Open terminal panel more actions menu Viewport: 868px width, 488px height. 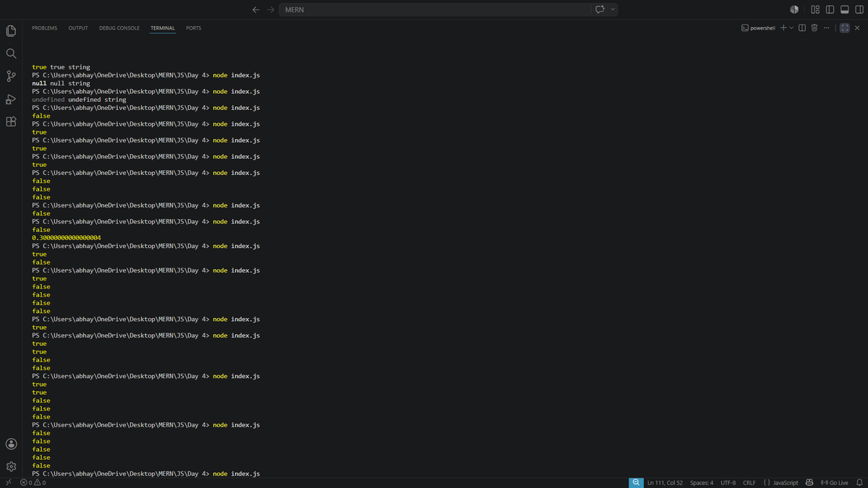826,28
